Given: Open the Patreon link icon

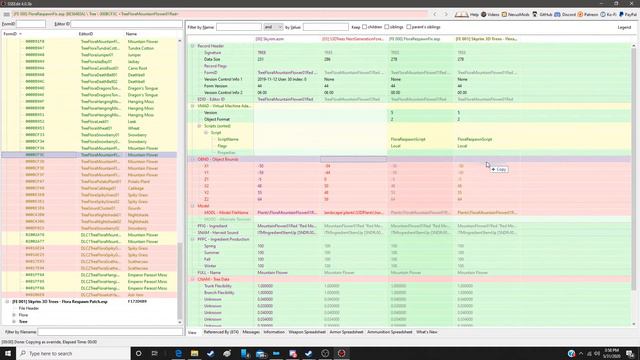Looking at the screenshot, I should click(580, 14).
